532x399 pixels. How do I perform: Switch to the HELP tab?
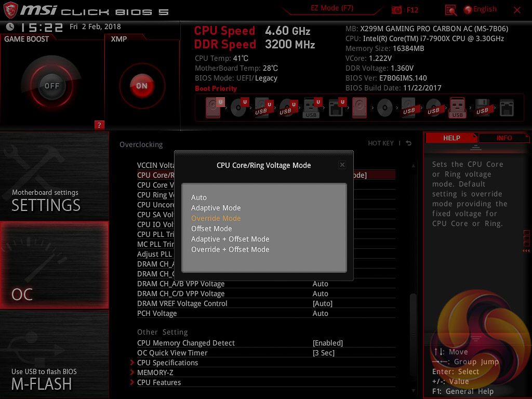pos(451,138)
